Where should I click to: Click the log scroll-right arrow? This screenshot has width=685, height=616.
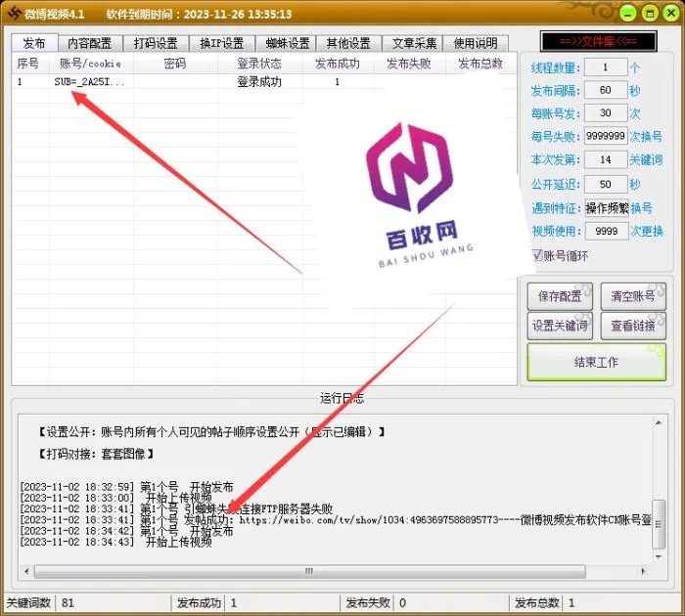[643, 571]
